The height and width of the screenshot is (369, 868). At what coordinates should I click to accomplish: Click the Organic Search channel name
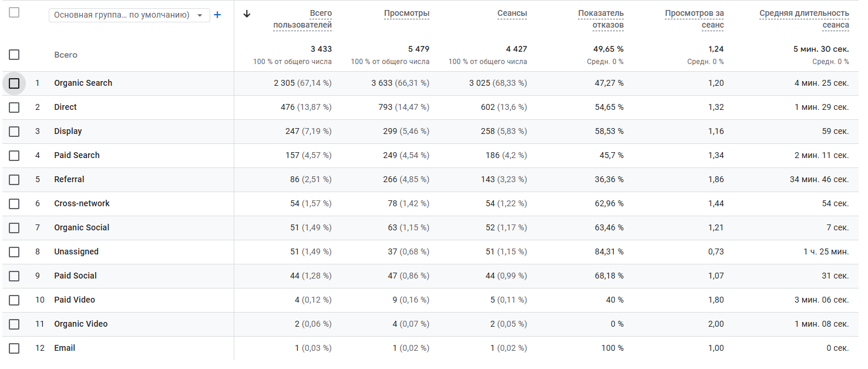coord(83,83)
